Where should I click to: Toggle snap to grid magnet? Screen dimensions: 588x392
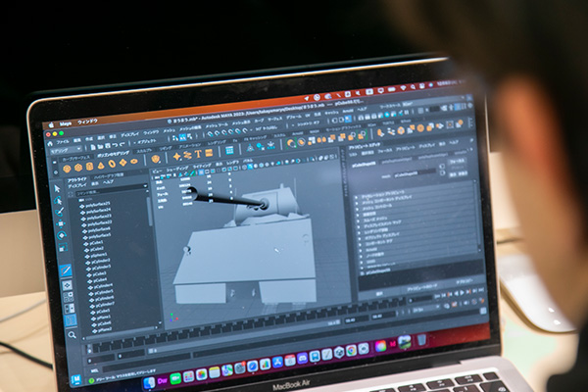(x=210, y=134)
